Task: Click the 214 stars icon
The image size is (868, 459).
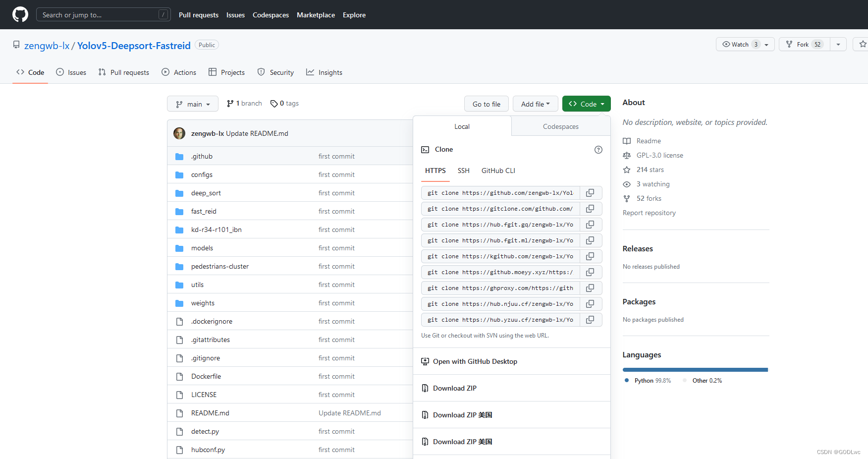Action: pos(627,170)
